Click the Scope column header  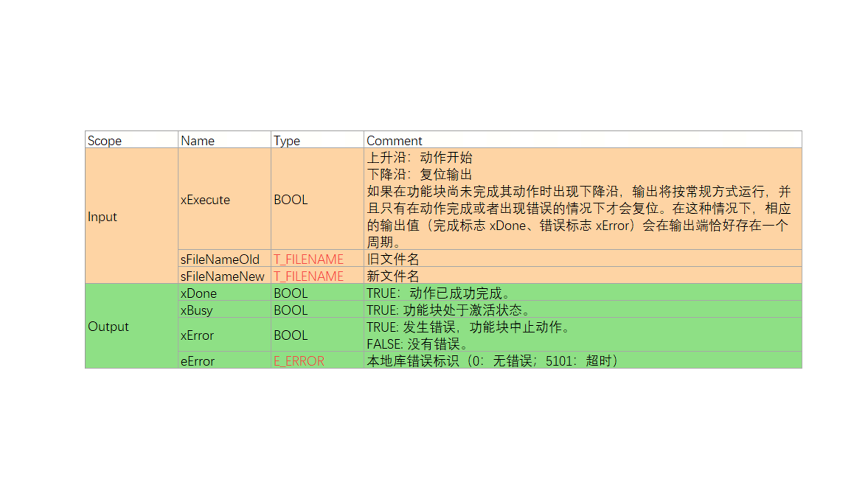click(x=104, y=141)
